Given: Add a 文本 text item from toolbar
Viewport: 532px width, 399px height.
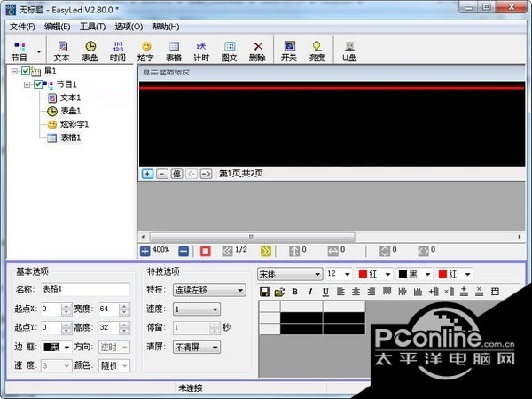Looking at the screenshot, I should (x=62, y=51).
